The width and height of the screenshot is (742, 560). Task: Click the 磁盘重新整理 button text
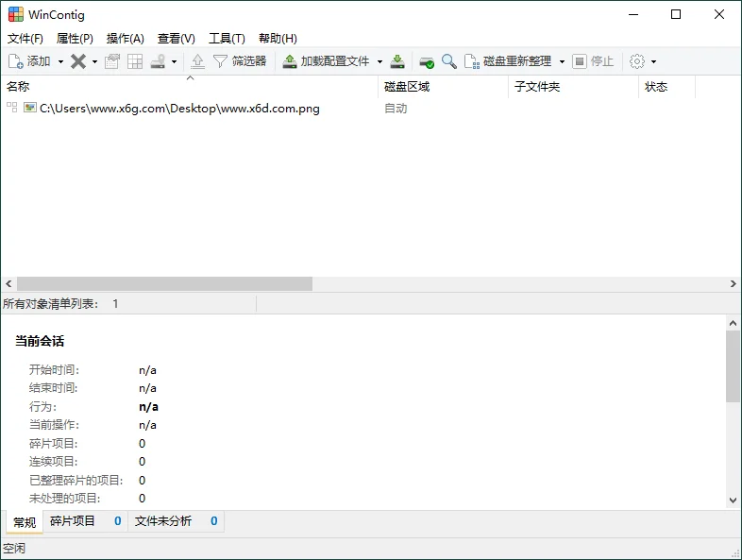517,61
